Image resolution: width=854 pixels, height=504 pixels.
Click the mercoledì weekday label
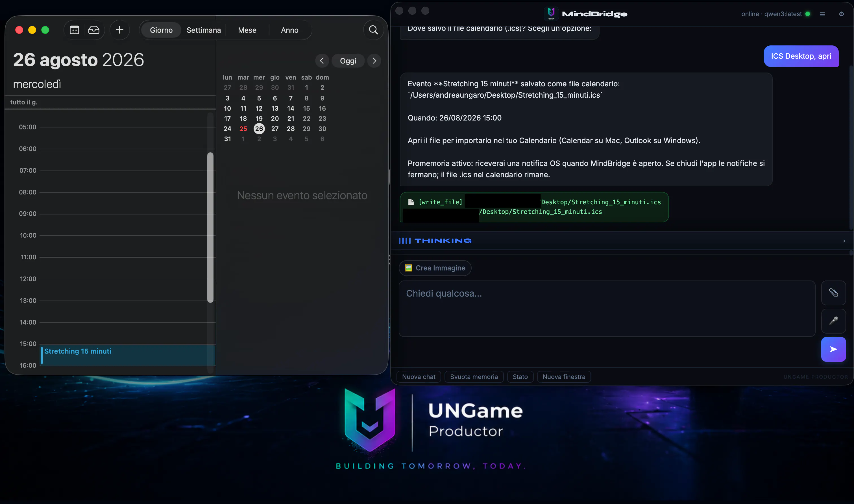pos(37,84)
